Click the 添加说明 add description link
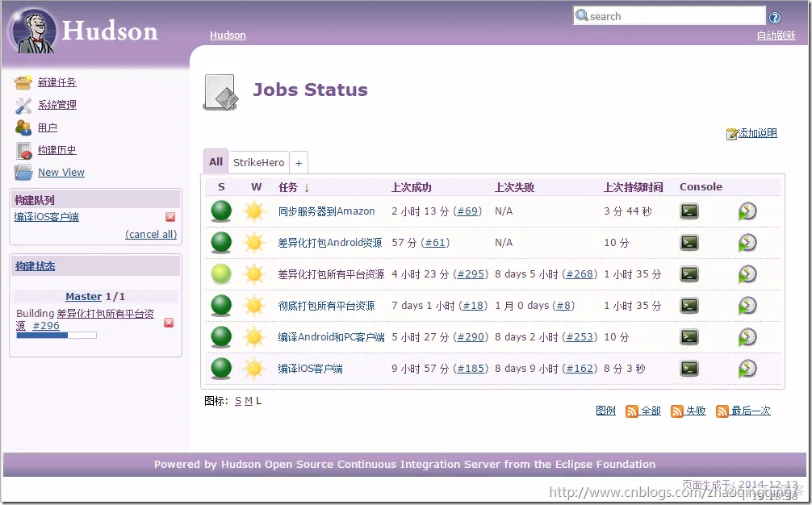Screen dimensions: 812x505 [x=758, y=133]
